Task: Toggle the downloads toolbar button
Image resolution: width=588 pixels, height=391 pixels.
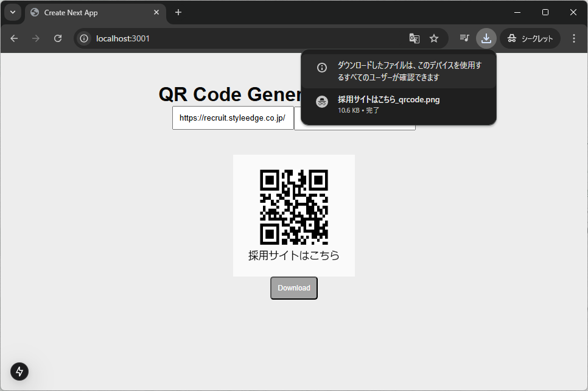Action: [486, 38]
